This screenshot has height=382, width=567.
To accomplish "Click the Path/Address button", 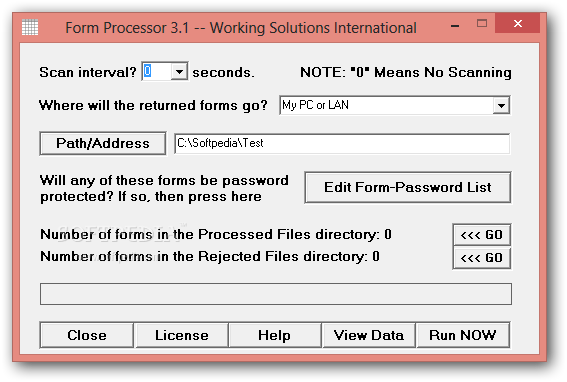I will point(103,143).
